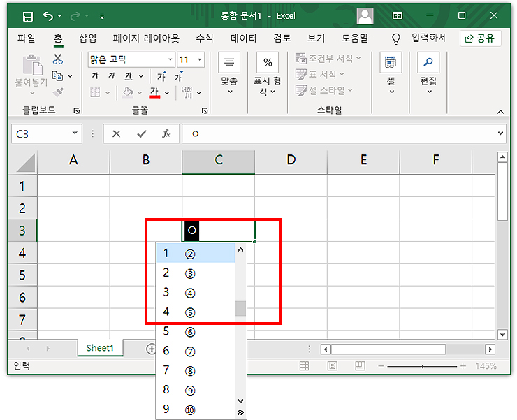Cancel formula entry with X
The height and width of the screenshot is (420, 517).
116,134
